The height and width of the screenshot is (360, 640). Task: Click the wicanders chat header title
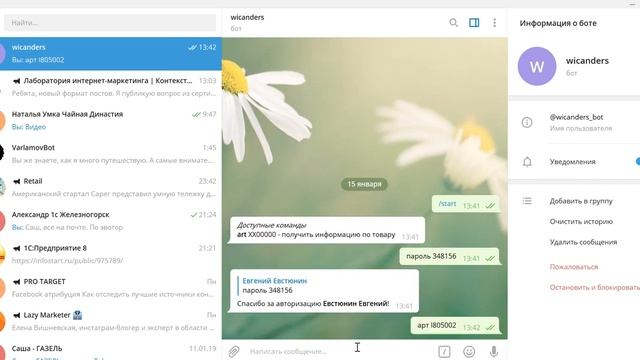pos(247,18)
